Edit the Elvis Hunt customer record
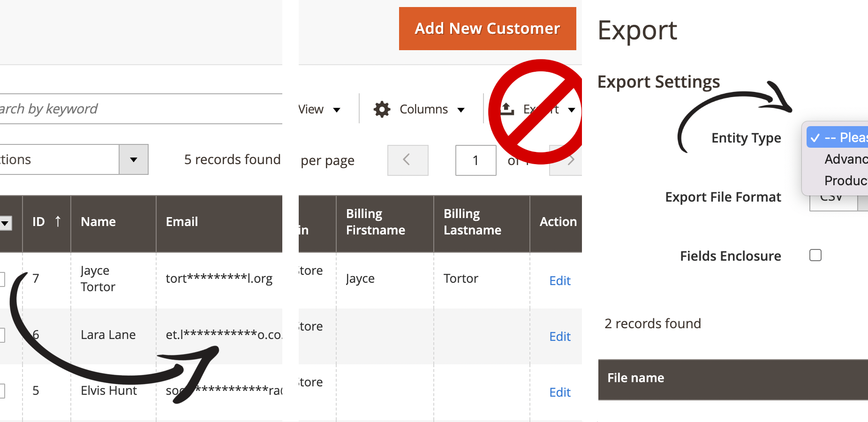This screenshot has height=422, width=868. (x=559, y=392)
